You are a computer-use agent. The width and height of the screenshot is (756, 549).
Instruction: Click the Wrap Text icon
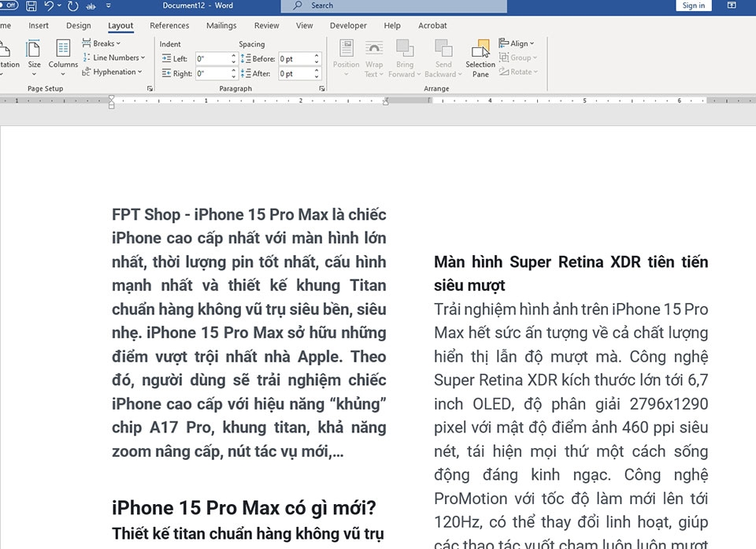coord(373,55)
